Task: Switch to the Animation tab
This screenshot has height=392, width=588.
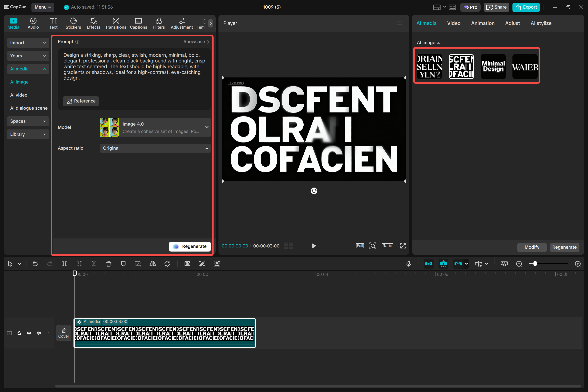Action: click(482, 23)
